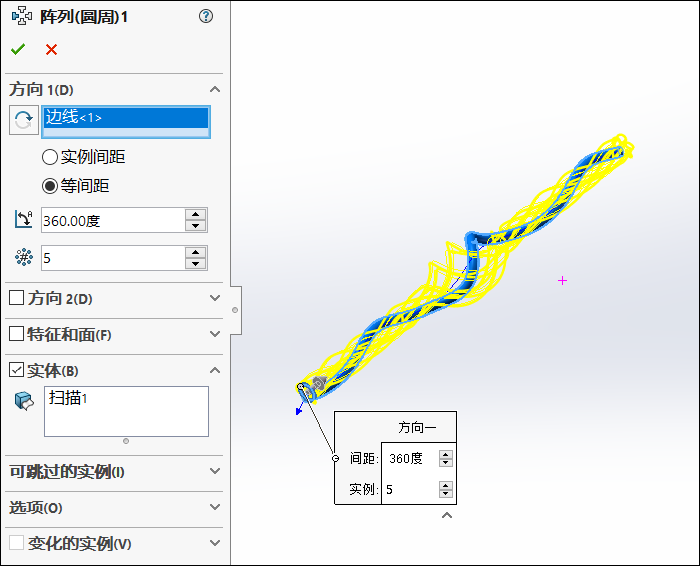The width and height of the screenshot is (700, 566).
Task: Reverse direction using the rotation arrow button
Action: coord(24,120)
